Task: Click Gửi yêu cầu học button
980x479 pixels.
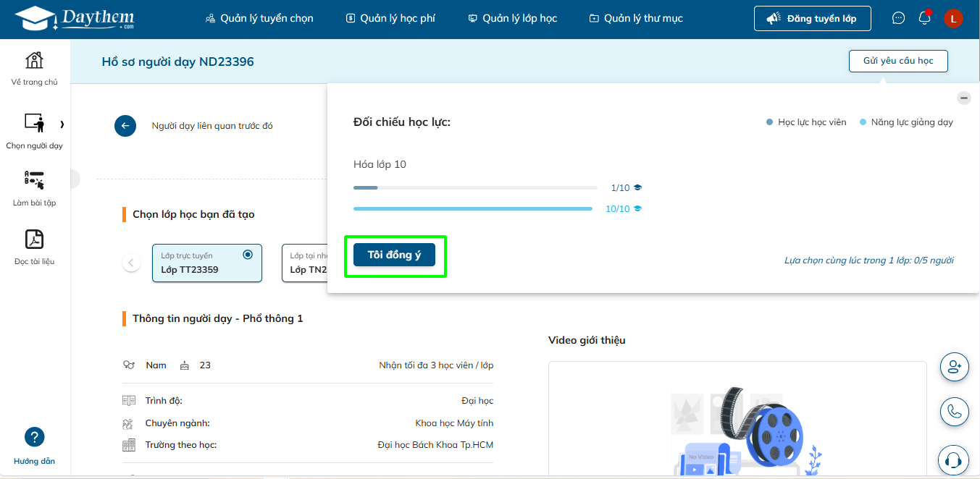Action: click(x=897, y=61)
